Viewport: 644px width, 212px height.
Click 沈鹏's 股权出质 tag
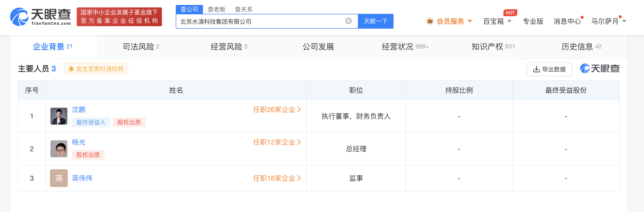[x=129, y=122]
